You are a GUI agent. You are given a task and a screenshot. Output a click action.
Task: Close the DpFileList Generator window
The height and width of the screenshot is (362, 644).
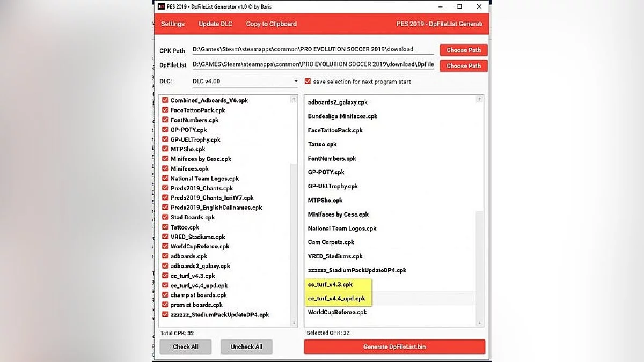tap(479, 6)
